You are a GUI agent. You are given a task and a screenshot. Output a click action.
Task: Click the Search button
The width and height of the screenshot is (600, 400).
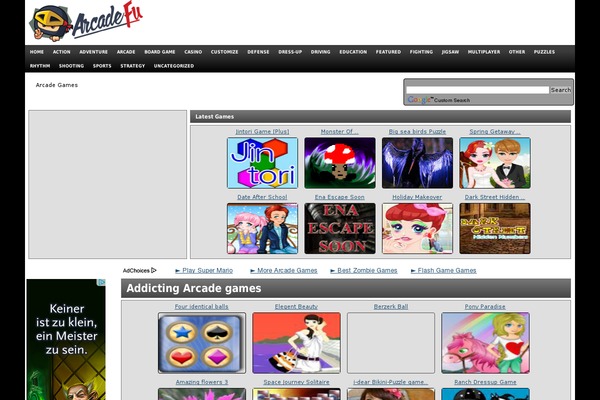pos(561,90)
